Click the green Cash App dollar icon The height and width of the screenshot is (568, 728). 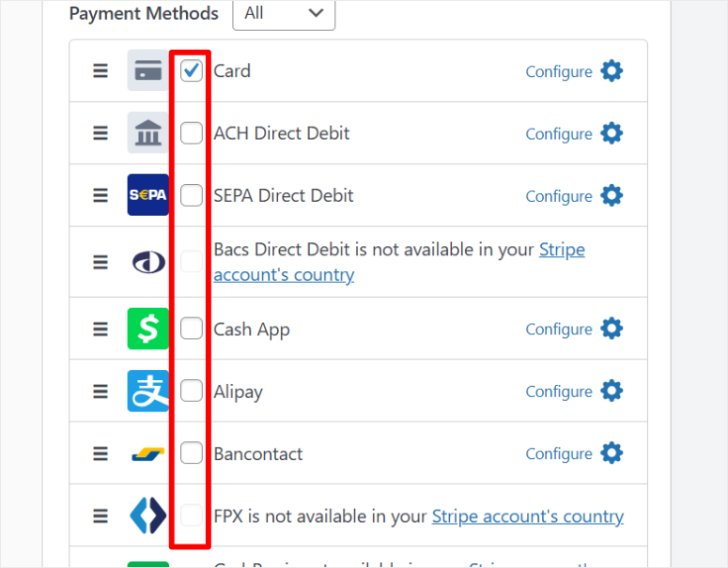147,329
